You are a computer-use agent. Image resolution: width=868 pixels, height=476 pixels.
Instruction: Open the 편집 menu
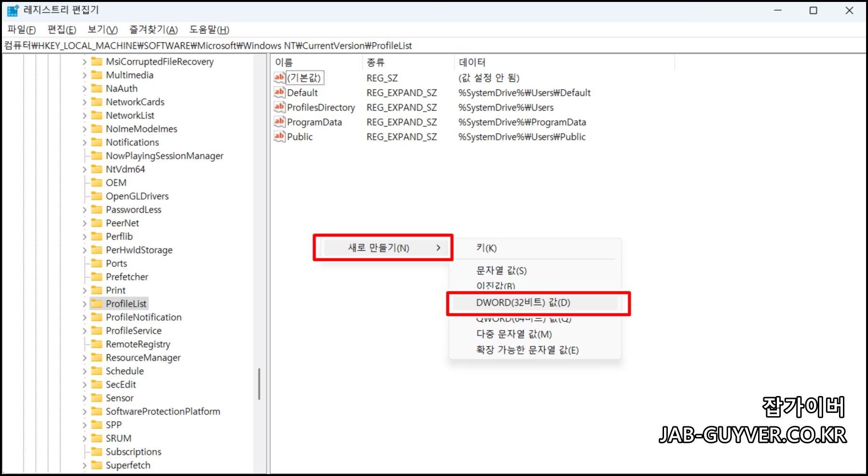click(61, 29)
